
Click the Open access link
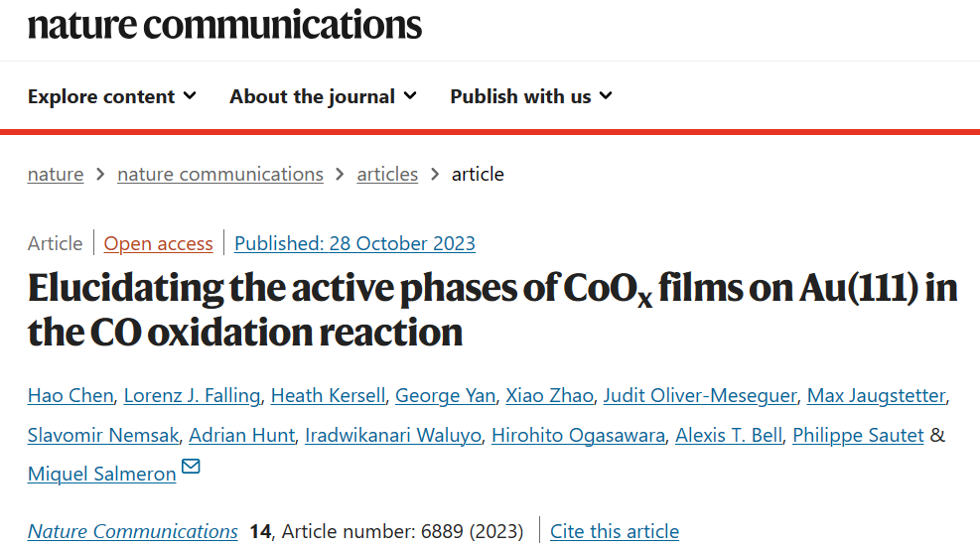tap(158, 244)
